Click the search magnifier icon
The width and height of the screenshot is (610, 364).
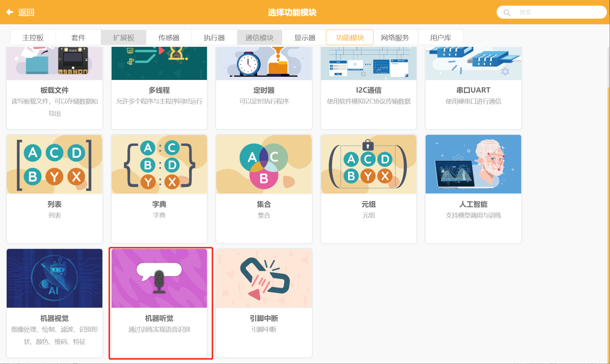point(507,13)
